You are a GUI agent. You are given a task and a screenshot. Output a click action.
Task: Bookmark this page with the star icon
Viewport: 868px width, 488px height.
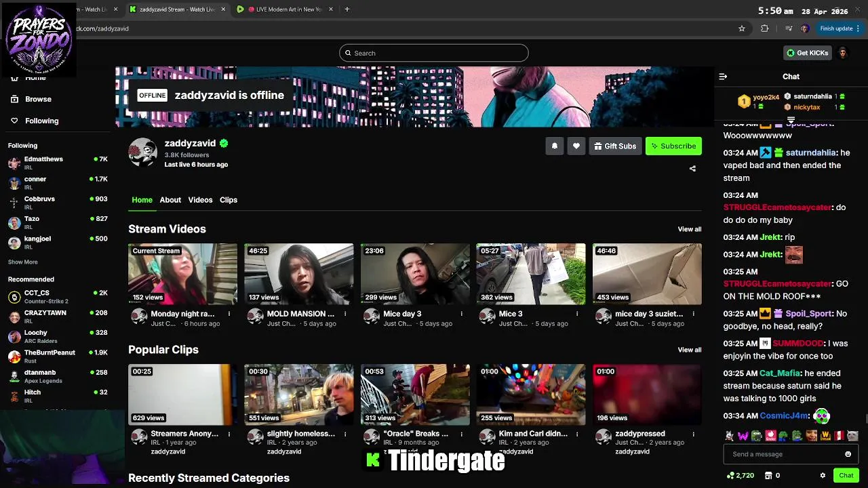(742, 28)
